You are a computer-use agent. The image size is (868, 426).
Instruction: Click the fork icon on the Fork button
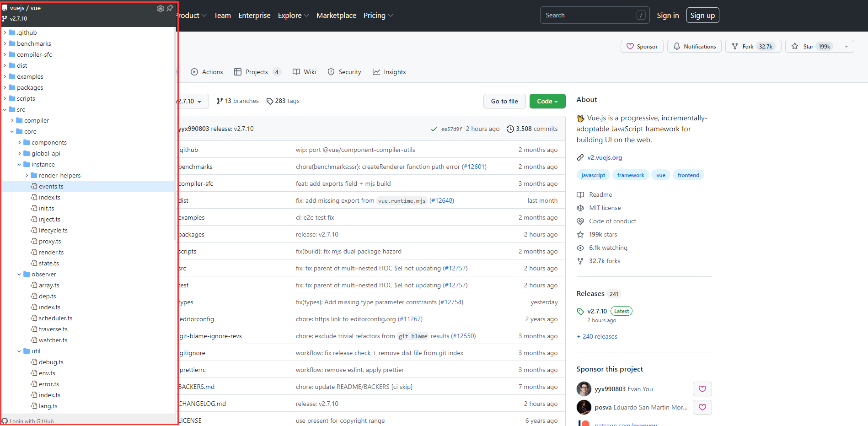(735, 46)
